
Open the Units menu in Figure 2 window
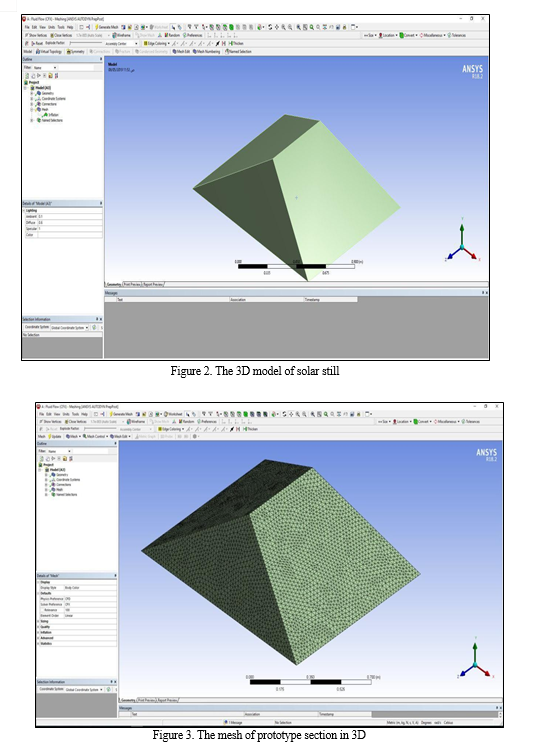coord(52,27)
